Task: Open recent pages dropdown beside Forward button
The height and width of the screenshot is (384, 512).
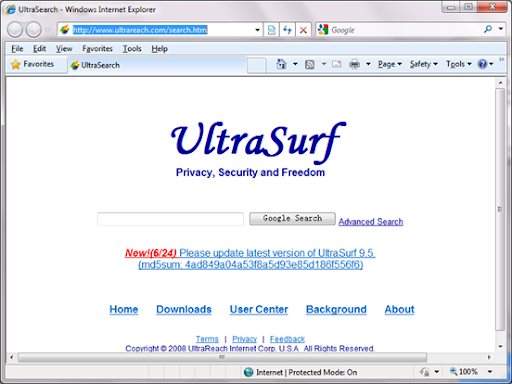Action: click(48, 30)
